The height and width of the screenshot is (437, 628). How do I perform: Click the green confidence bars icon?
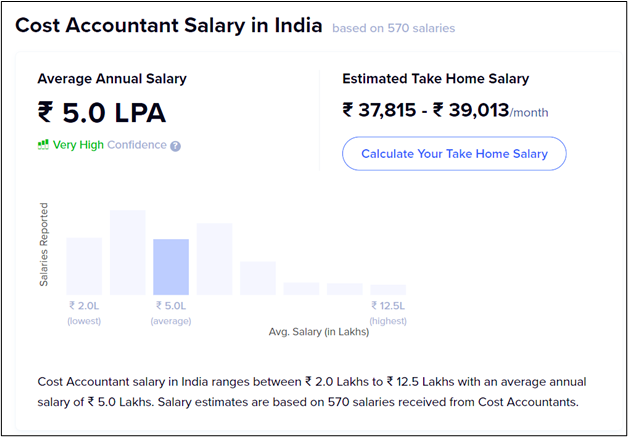(43, 145)
